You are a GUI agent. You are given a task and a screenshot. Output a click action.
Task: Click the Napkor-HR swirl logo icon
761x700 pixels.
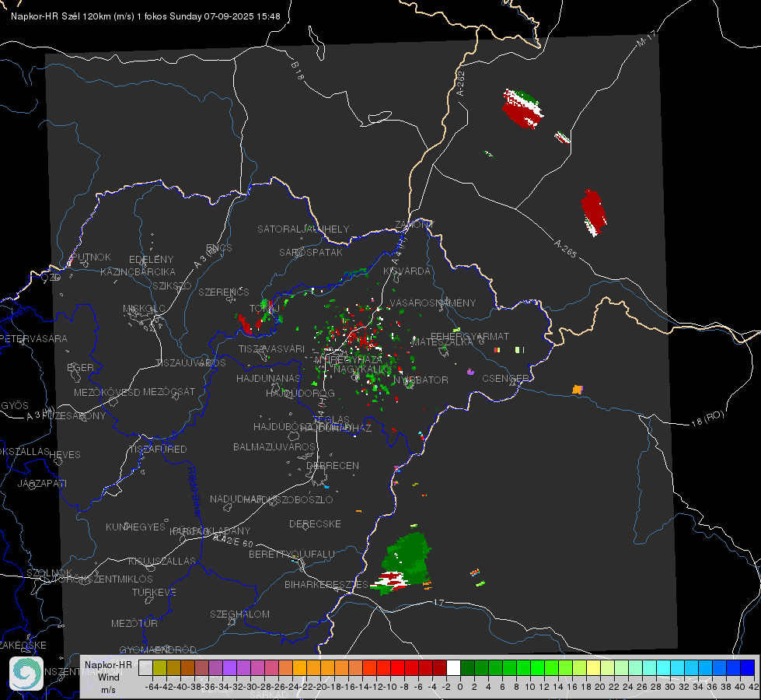tap(26, 674)
